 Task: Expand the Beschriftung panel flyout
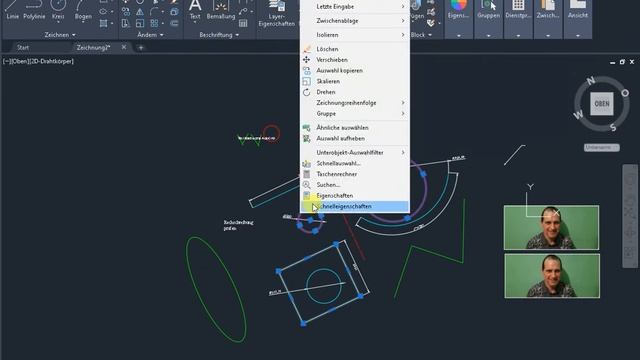point(219,35)
